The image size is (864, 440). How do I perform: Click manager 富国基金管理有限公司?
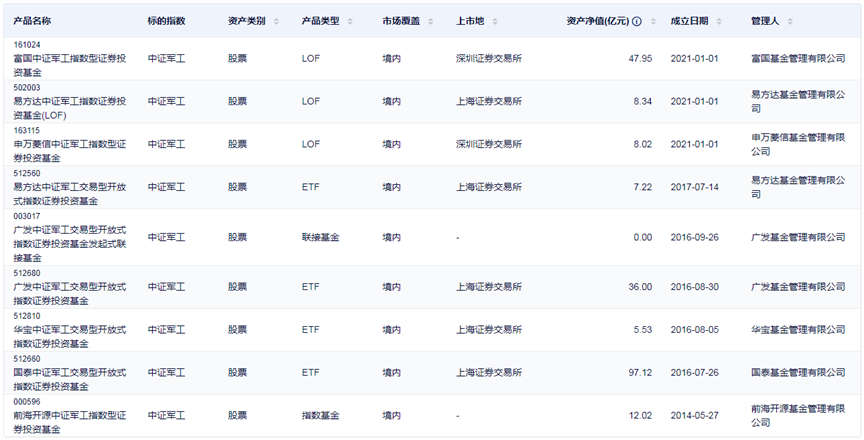[x=798, y=58]
